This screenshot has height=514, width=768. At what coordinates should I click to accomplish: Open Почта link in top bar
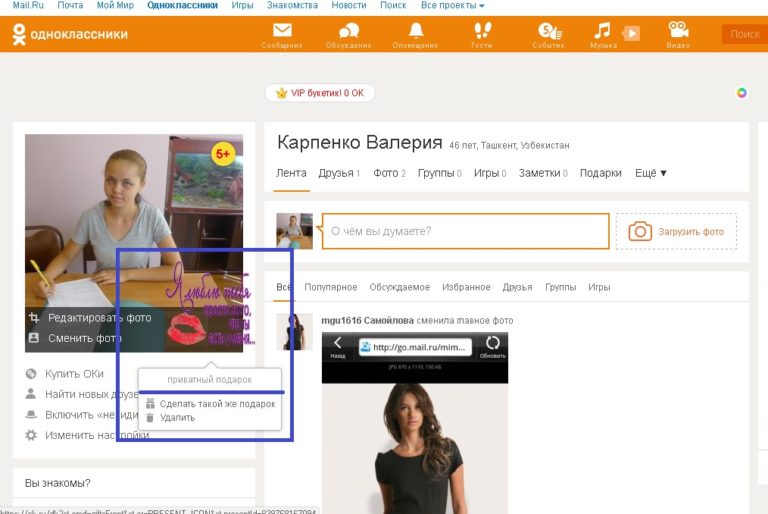tap(70, 5)
